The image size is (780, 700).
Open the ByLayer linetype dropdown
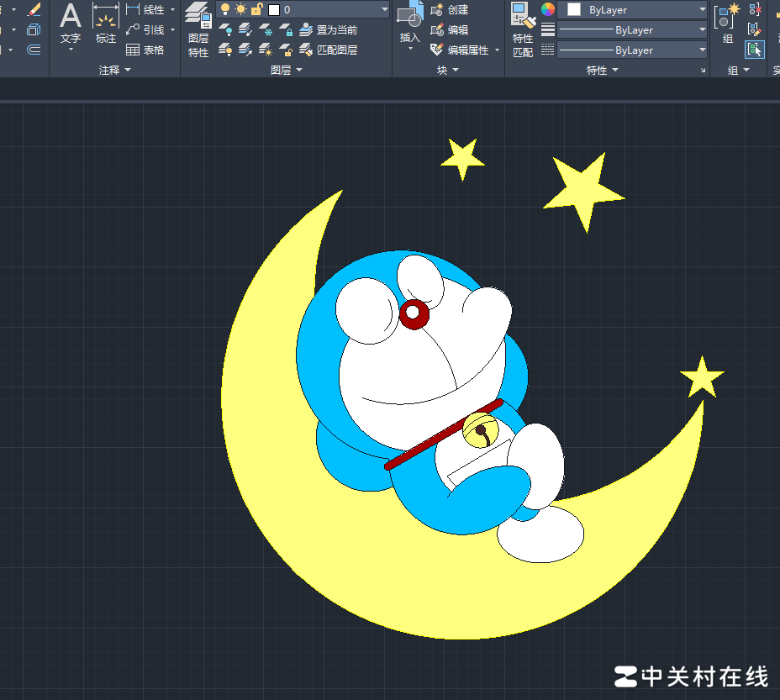[x=632, y=50]
